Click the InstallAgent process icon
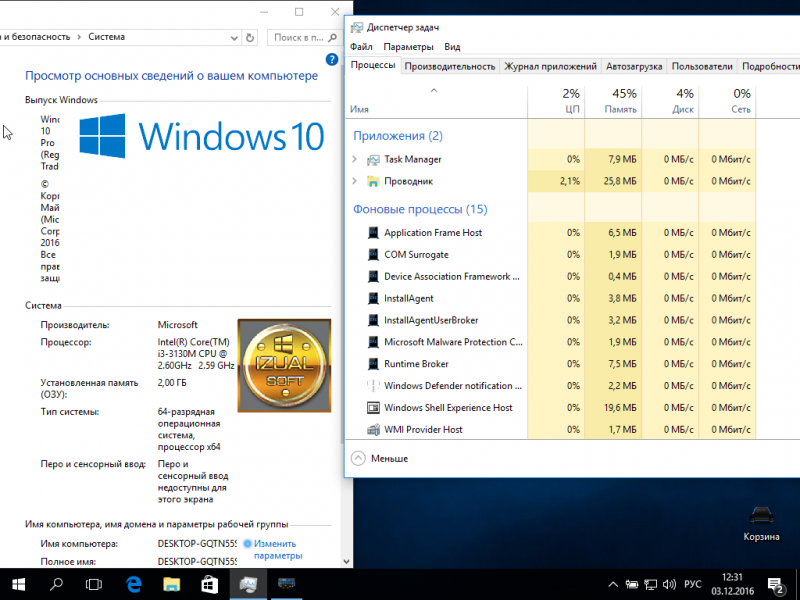The image size is (800, 600). click(373, 298)
